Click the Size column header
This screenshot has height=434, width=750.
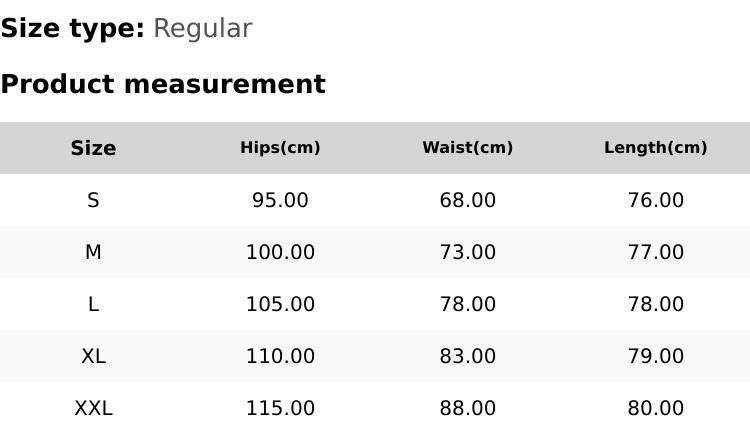(93, 148)
